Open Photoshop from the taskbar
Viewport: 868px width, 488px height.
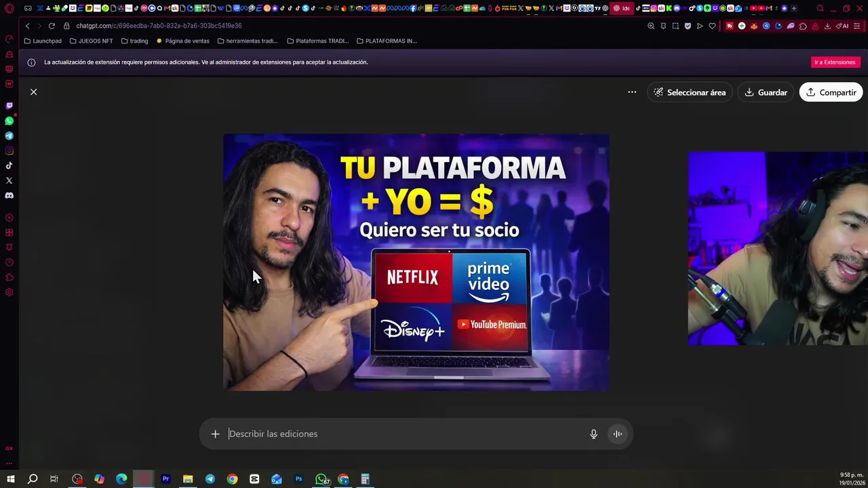coord(298,479)
